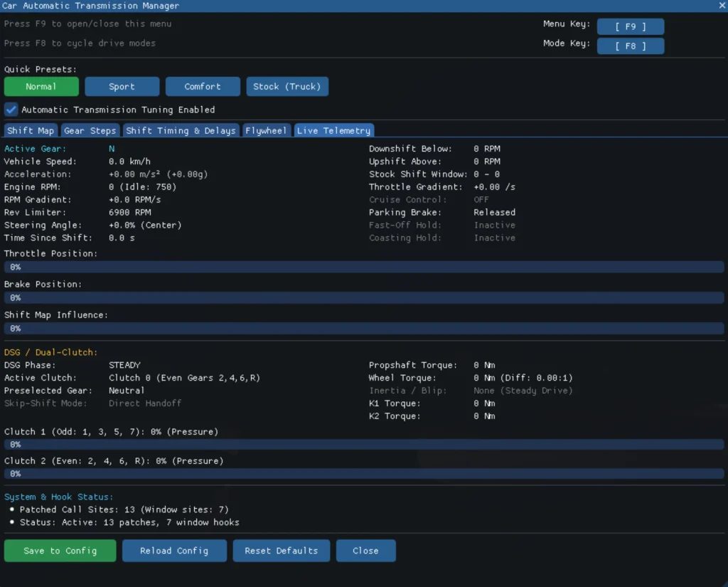Click the DSG / Dual-Clutch section heading
Screen dimensions: 728x587
[51, 352]
